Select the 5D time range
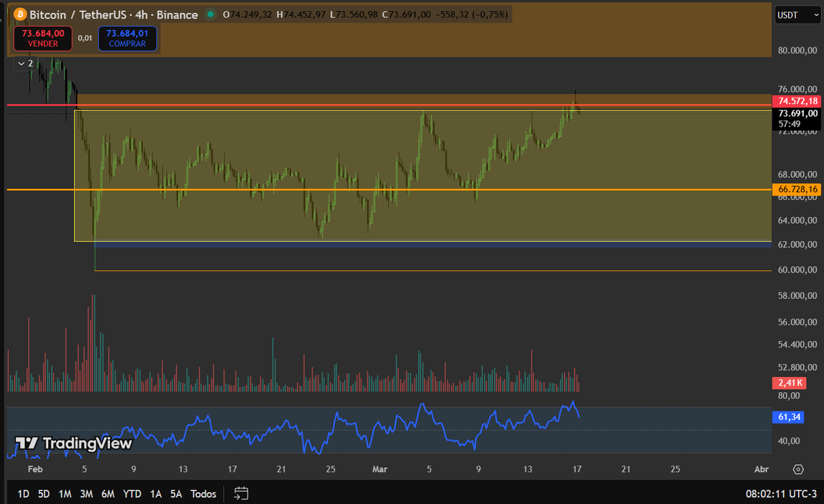The height and width of the screenshot is (504, 824). coord(44,494)
